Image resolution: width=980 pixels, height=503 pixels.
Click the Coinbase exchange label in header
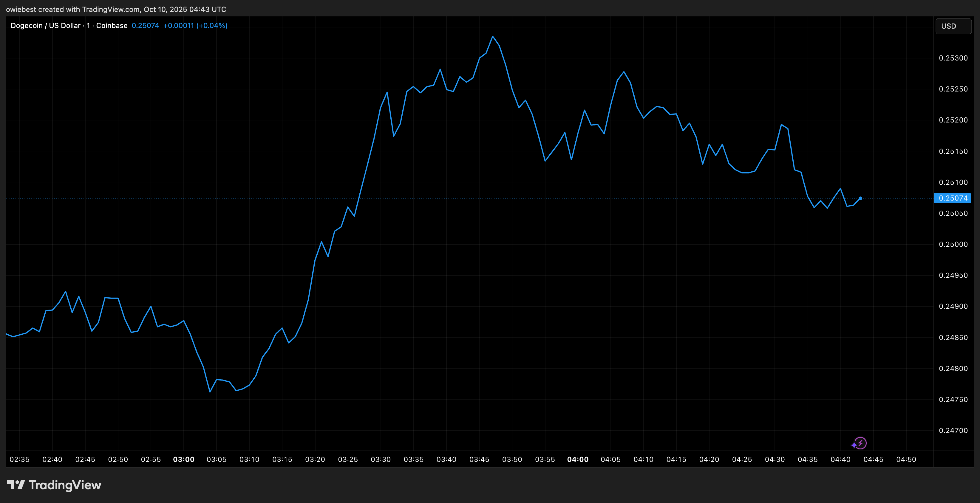[x=112, y=25]
